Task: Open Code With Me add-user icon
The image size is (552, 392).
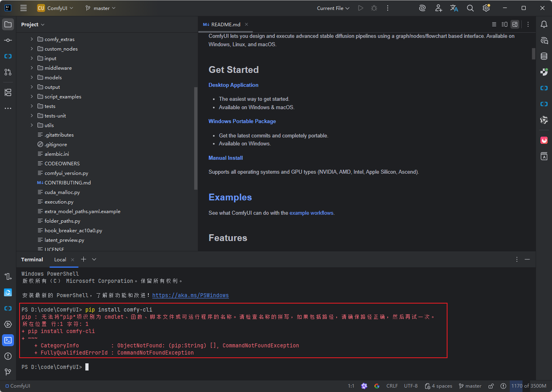Action: [438, 8]
